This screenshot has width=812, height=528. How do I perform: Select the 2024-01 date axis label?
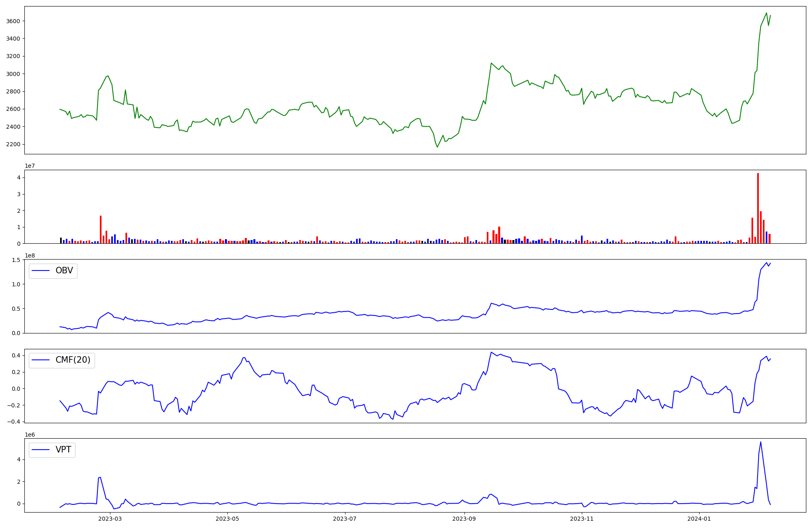(x=700, y=519)
